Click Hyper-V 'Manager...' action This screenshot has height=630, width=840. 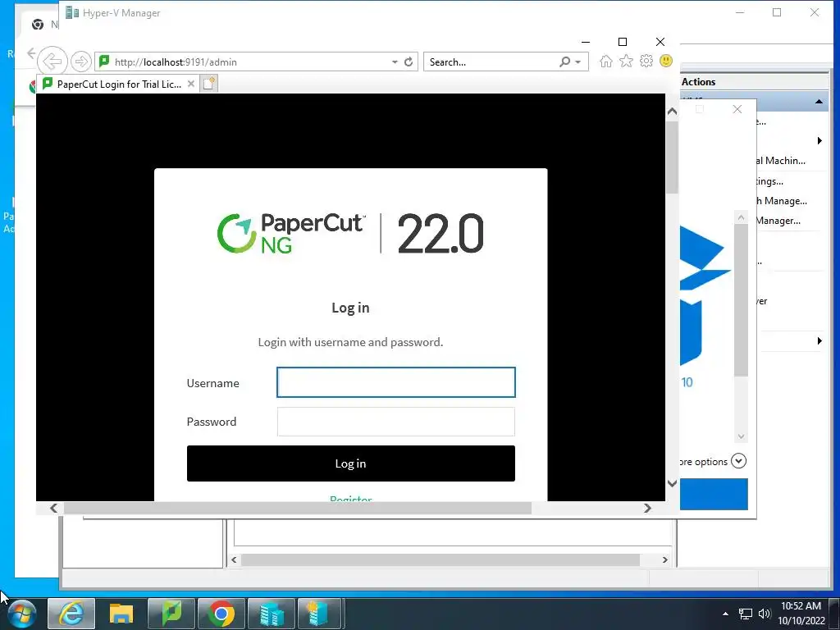pyautogui.click(x=778, y=221)
